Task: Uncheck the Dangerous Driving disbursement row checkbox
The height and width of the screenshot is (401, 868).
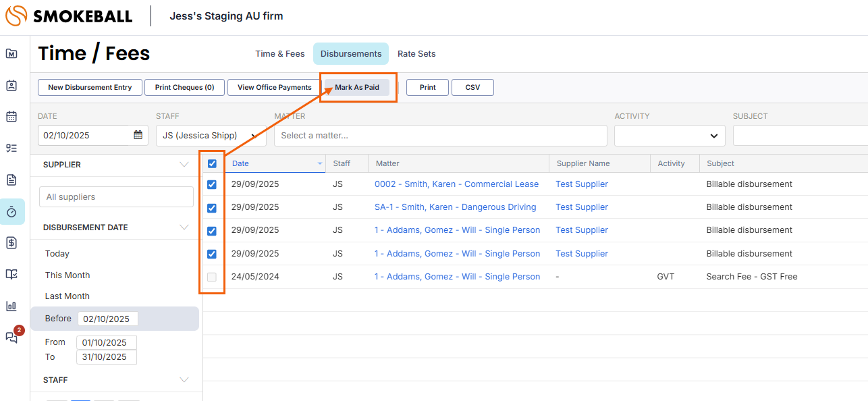Action: pyautogui.click(x=212, y=207)
